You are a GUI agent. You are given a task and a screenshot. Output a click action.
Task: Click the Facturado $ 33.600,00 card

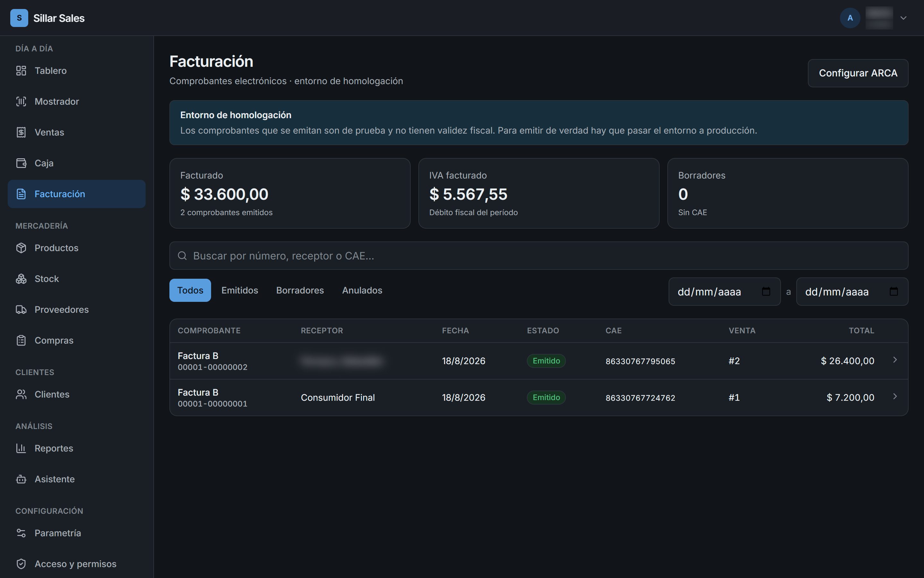[x=290, y=193]
